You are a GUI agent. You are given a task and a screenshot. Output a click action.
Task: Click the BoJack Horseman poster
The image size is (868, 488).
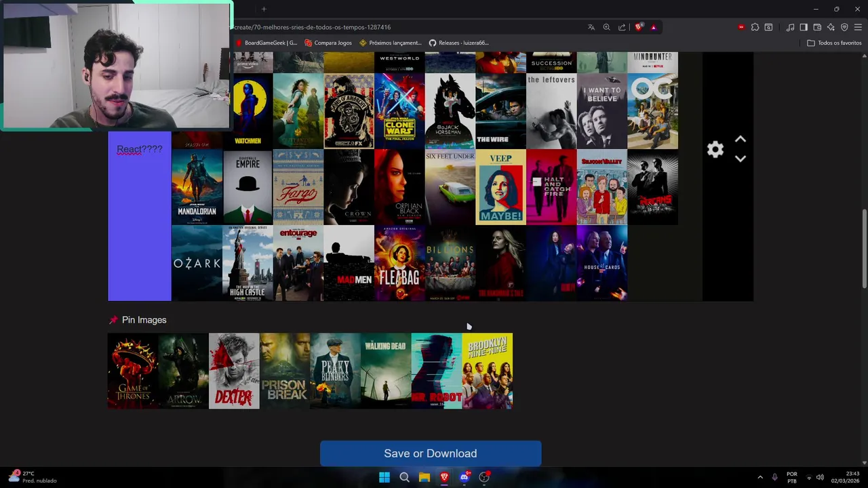pos(450,111)
